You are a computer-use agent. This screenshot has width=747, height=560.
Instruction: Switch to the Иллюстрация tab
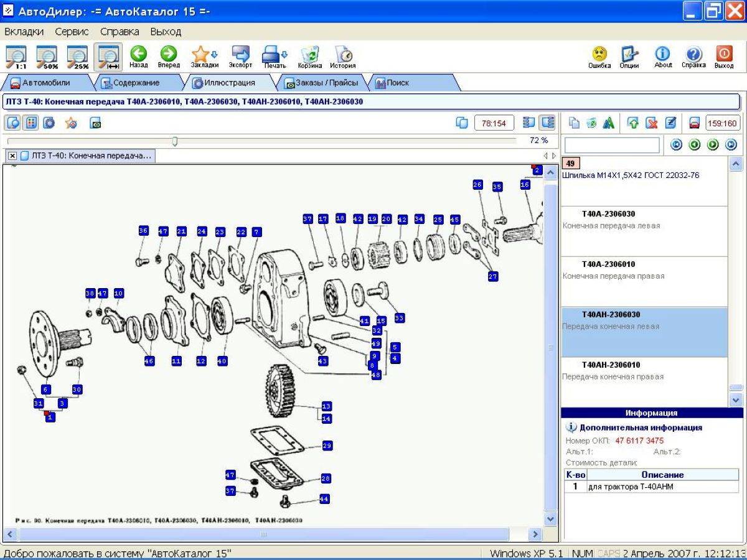[229, 83]
